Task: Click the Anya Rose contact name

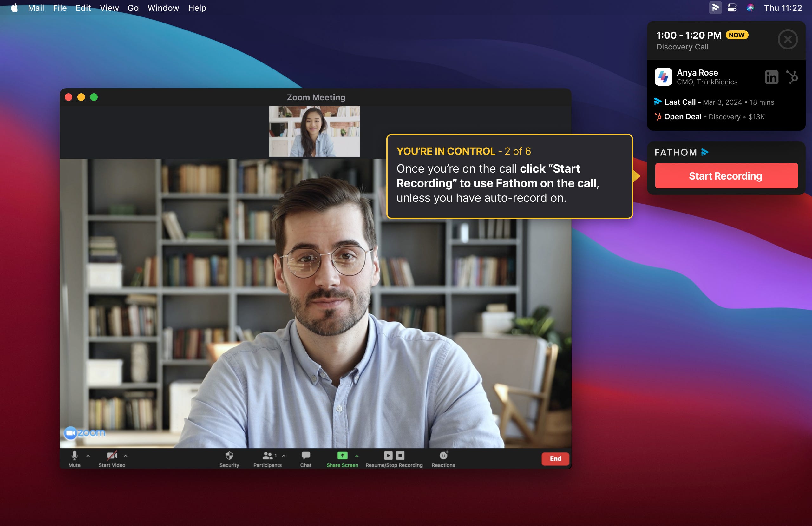Action: 697,73
